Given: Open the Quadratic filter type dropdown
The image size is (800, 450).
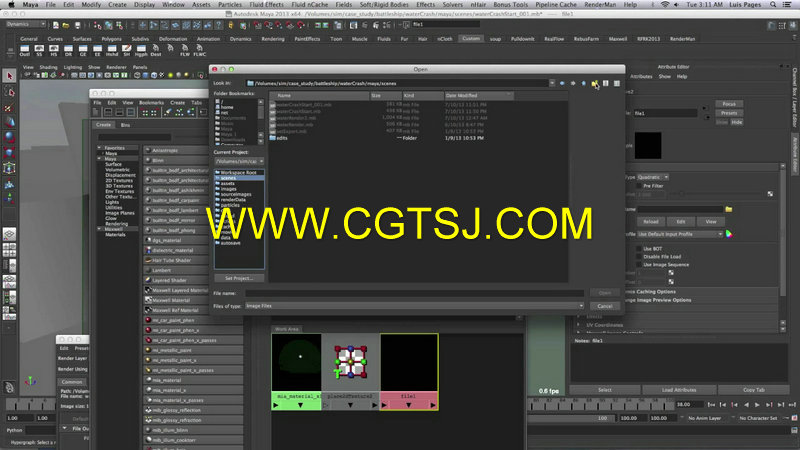Looking at the screenshot, I should point(653,177).
